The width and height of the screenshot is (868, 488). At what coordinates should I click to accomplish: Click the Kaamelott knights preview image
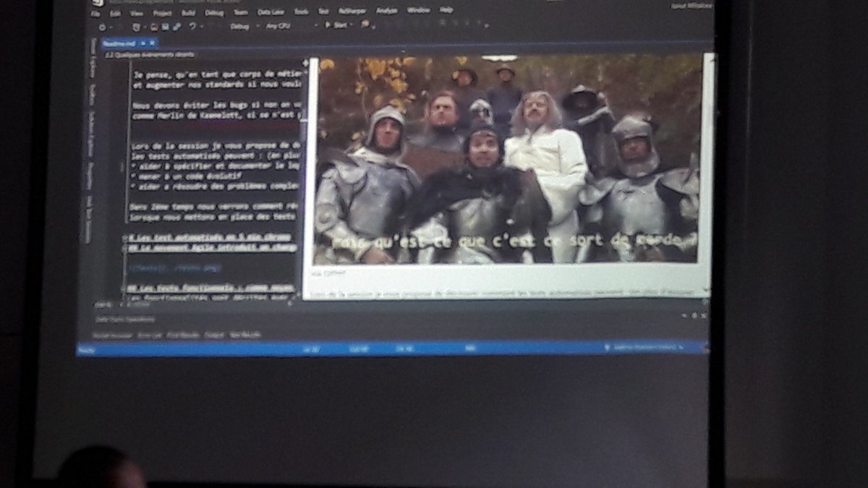pos(508,159)
